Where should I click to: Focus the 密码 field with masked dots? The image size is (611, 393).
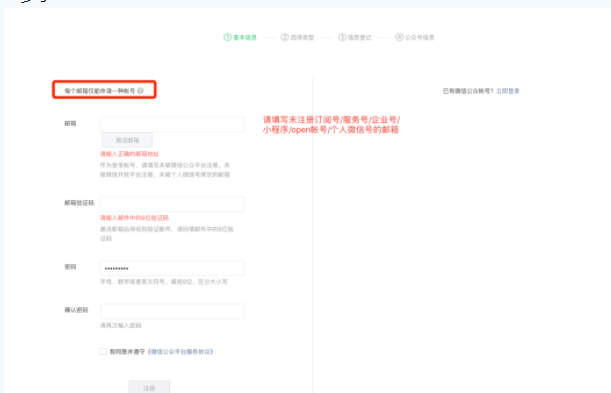point(172,268)
